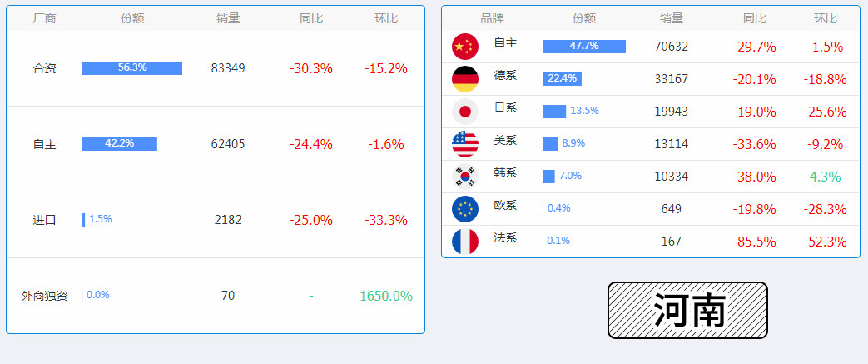This screenshot has height=364, width=868.
Task: Click the EU flag icon for 欧系
Action: pyautogui.click(x=465, y=209)
